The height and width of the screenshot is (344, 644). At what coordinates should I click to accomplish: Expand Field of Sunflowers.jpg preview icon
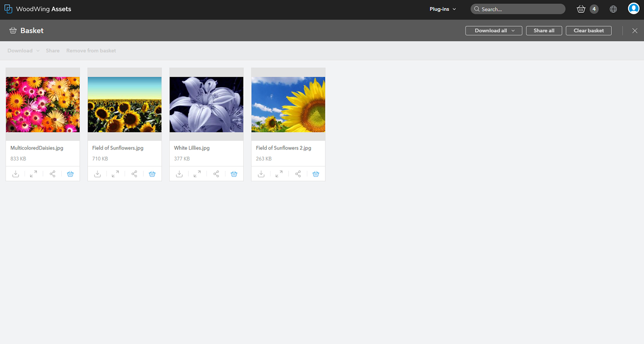click(x=115, y=174)
